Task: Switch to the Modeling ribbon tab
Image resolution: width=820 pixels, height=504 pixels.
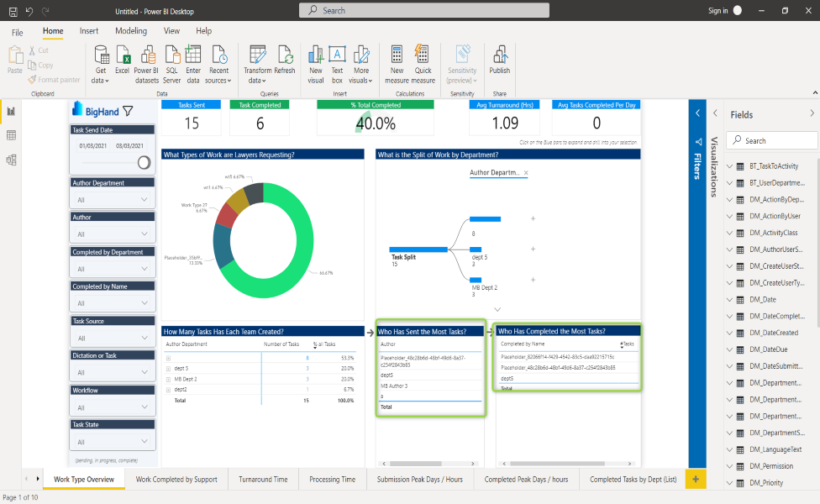Action: click(x=131, y=31)
